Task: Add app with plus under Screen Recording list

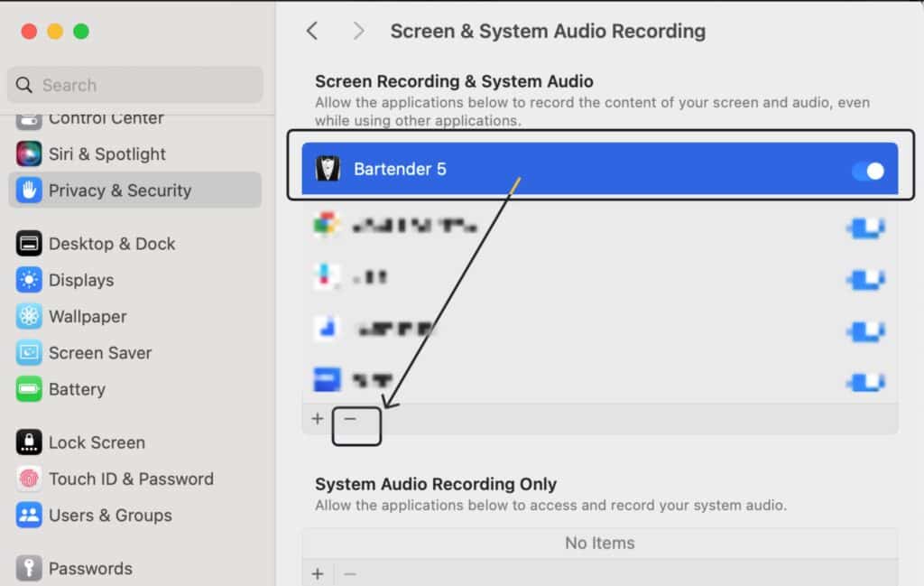Action: point(318,419)
